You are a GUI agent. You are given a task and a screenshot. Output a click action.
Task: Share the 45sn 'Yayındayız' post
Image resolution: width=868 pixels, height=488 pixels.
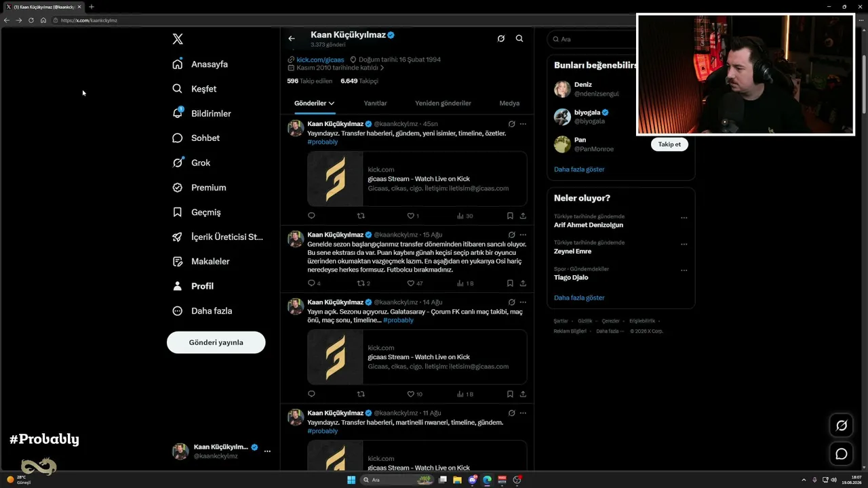click(523, 216)
